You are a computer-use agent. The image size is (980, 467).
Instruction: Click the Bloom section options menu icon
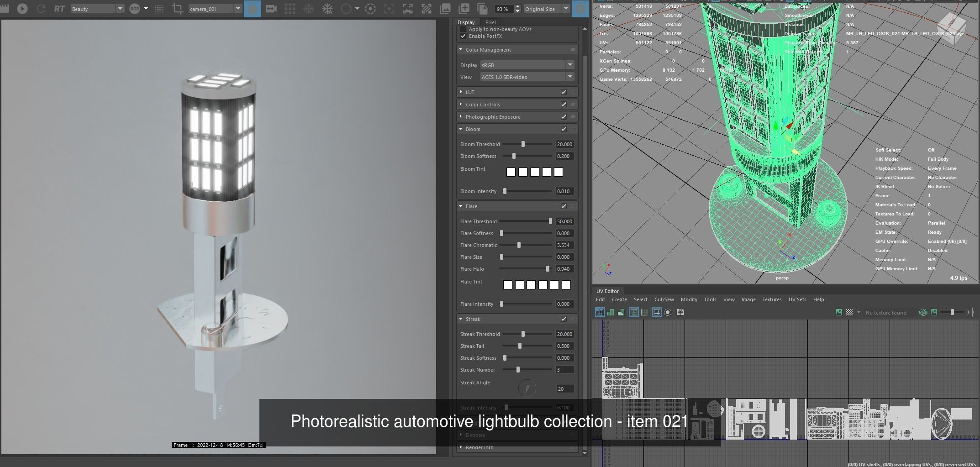(573, 129)
